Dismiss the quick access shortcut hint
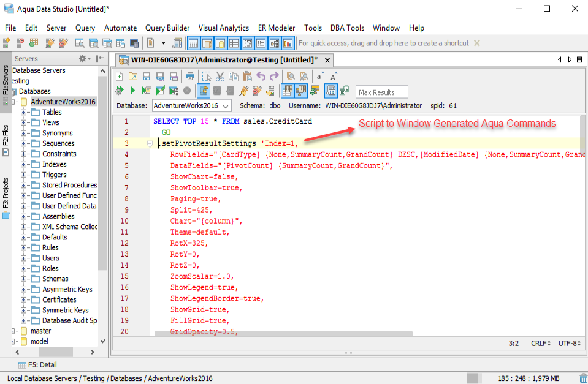The image size is (588, 384). tap(476, 43)
